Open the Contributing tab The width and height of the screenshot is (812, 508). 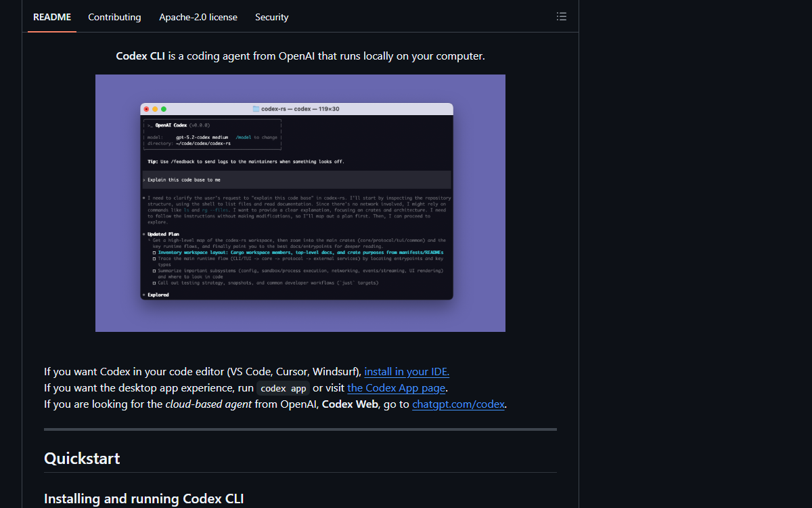point(114,17)
